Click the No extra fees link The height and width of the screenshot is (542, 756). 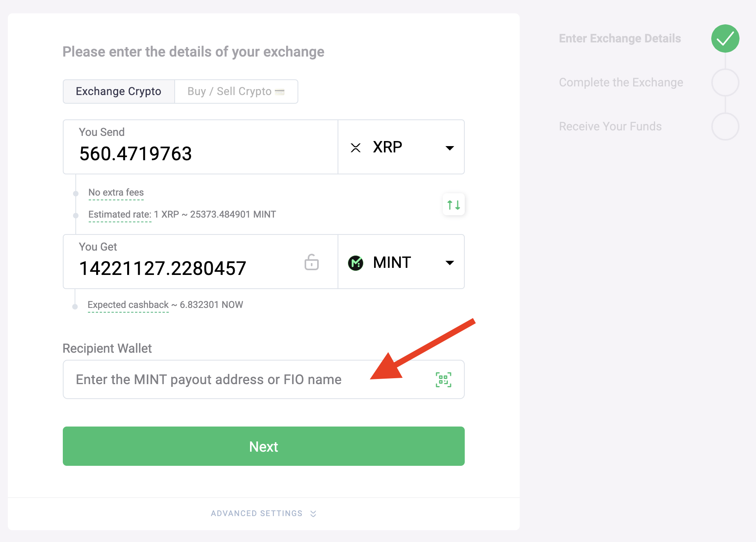click(116, 192)
